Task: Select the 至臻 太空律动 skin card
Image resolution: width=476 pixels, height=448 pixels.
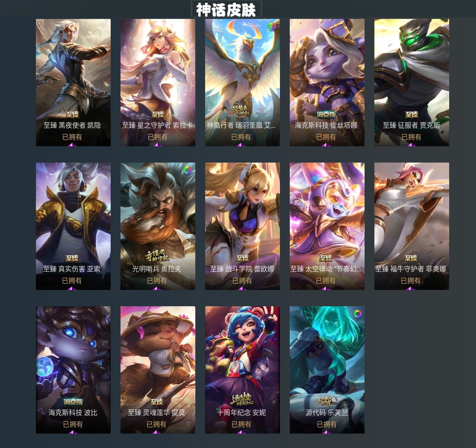Action: pyautogui.click(x=327, y=226)
